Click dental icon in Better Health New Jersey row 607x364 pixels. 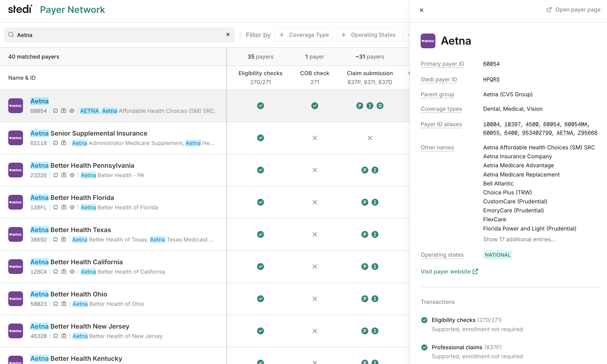(x=56, y=336)
